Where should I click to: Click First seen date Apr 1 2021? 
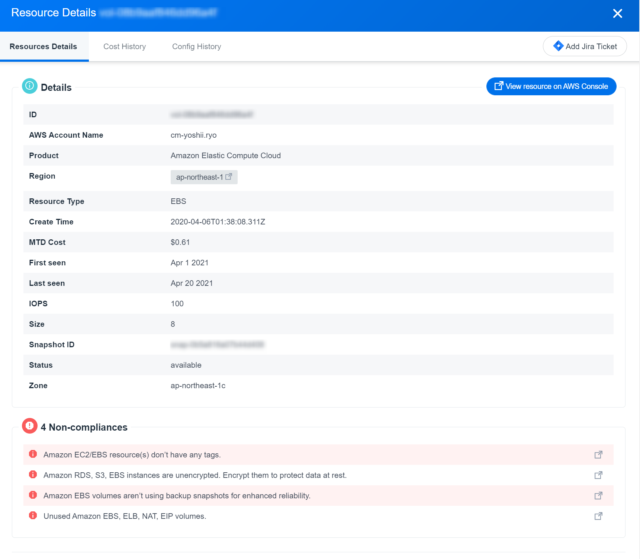(x=189, y=262)
